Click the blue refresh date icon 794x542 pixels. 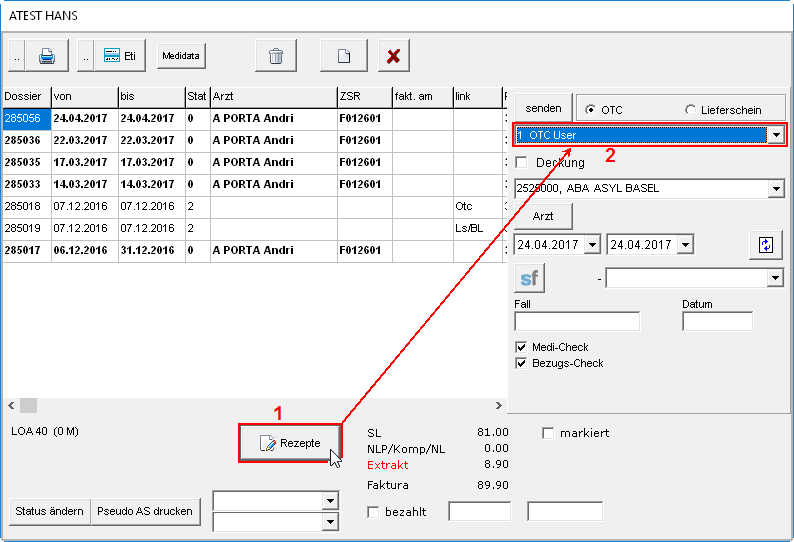[765, 244]
